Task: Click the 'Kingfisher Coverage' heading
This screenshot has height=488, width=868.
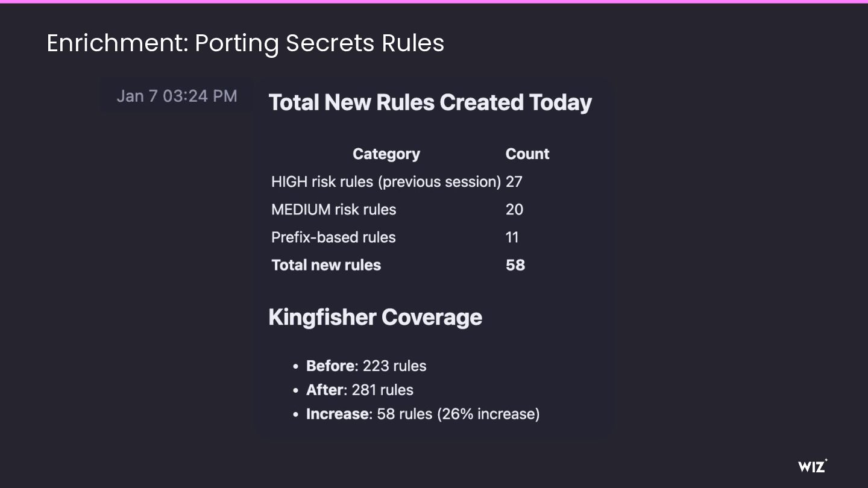Action: [375, 318]
